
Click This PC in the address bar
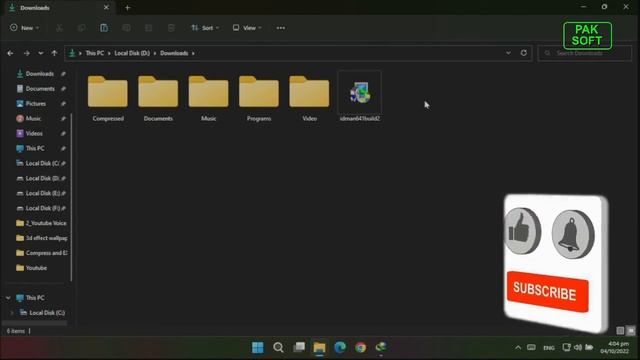point(95,53)
